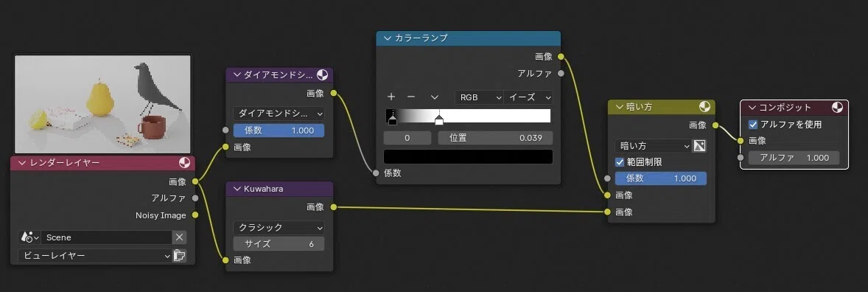Click the レンダーレイヤー node title

(64, 163)
